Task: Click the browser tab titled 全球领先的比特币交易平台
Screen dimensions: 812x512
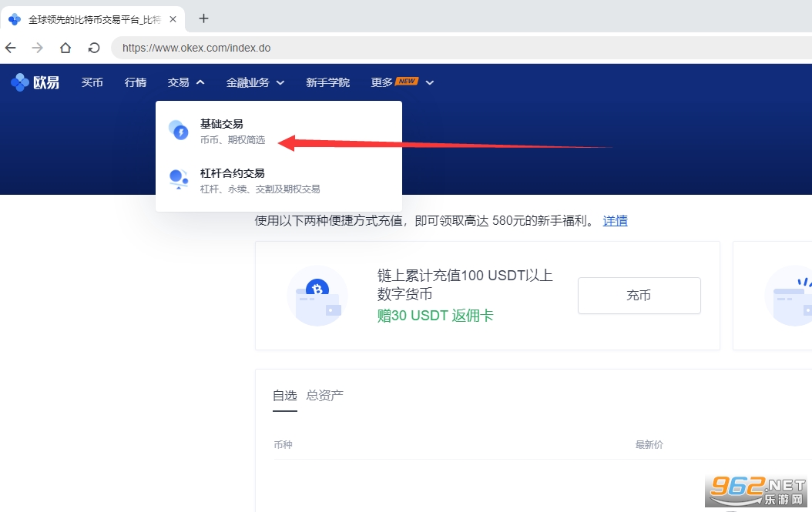Action: 93,19
